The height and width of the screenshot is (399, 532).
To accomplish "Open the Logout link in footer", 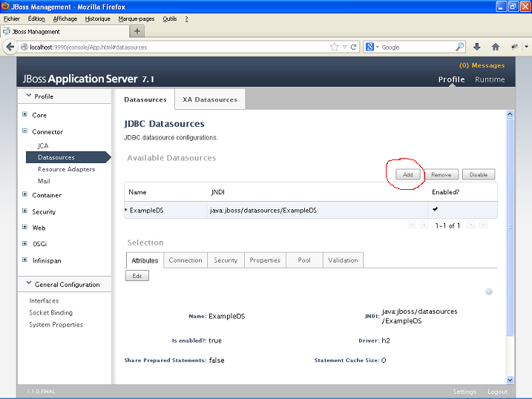I will 497,392.
